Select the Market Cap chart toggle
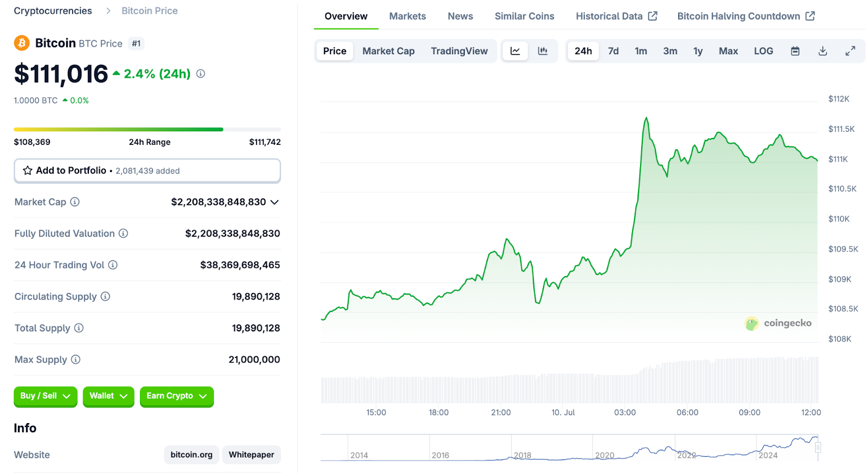The width and height of the screenshot is (868, 473). point(388,51)
